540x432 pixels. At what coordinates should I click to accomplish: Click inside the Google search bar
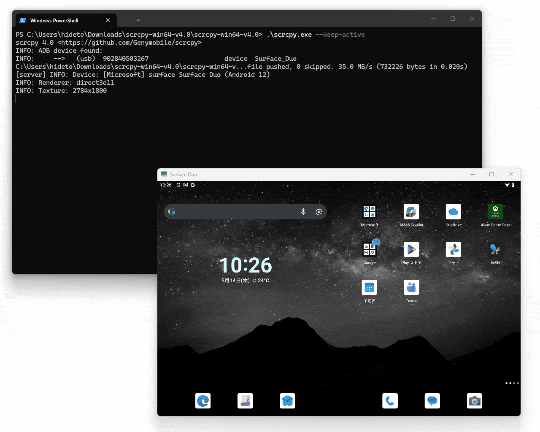pos(245,212)
